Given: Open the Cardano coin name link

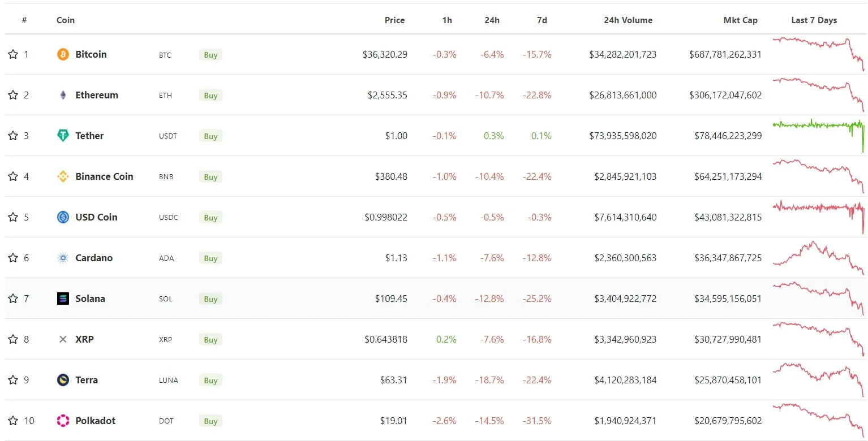Looking at the screenshot, I should click(94, 258).
